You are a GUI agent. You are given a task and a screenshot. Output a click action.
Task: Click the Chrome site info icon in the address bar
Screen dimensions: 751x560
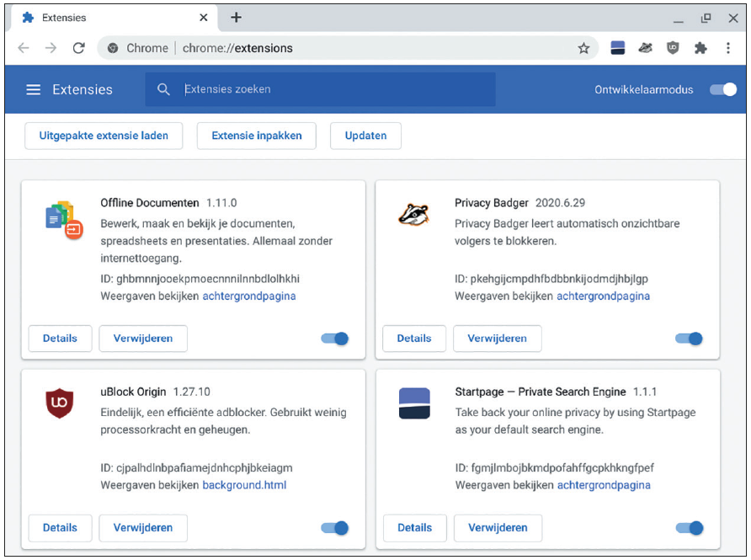[x=113, y=48]
